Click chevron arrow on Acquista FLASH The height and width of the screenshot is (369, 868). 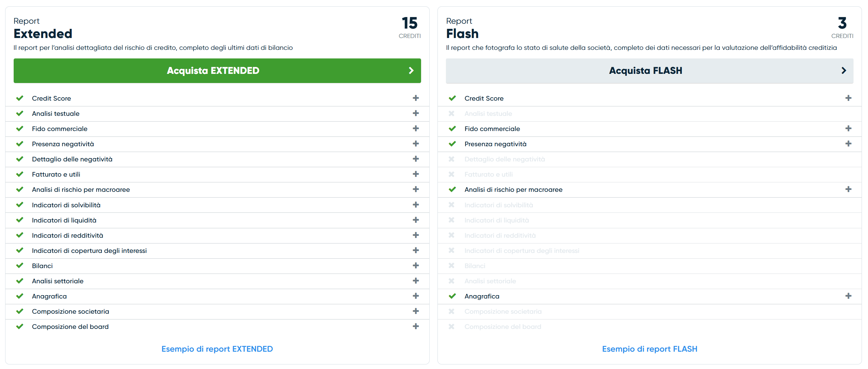(x=844, y=71)
